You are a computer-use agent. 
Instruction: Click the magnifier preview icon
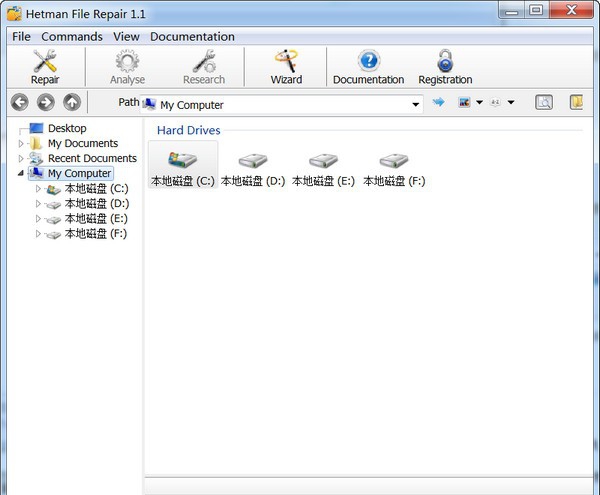pyautogui.click(x=544, y=102)
